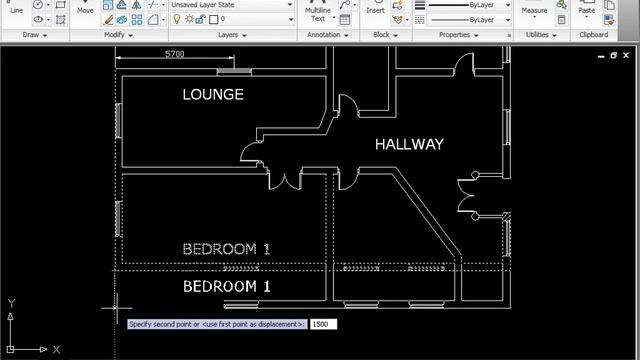Click the HALLWAY room label
The height and width of the screenshot is (360, 640).
[409, 144]
